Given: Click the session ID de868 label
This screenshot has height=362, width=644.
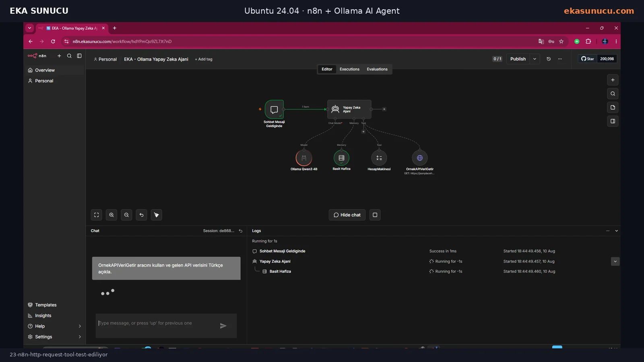Looking at the screenshot, I should click(x=219, y=231).
